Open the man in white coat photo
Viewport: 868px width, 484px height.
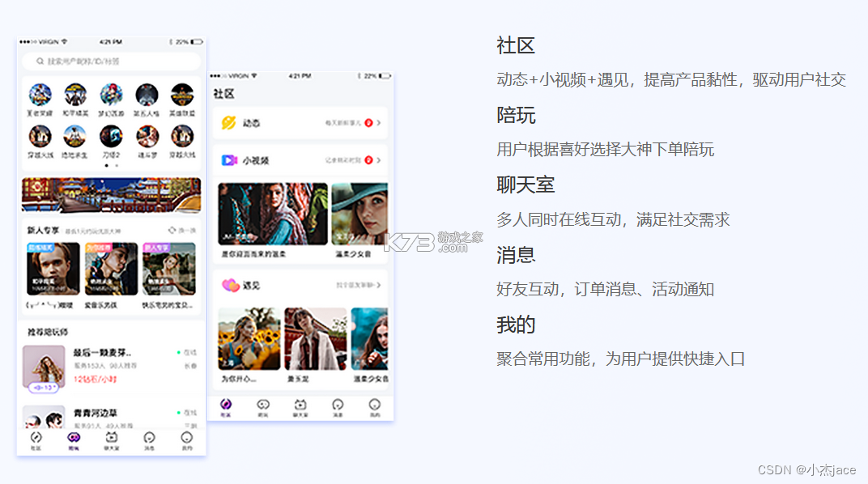click(x=316, y=338)
